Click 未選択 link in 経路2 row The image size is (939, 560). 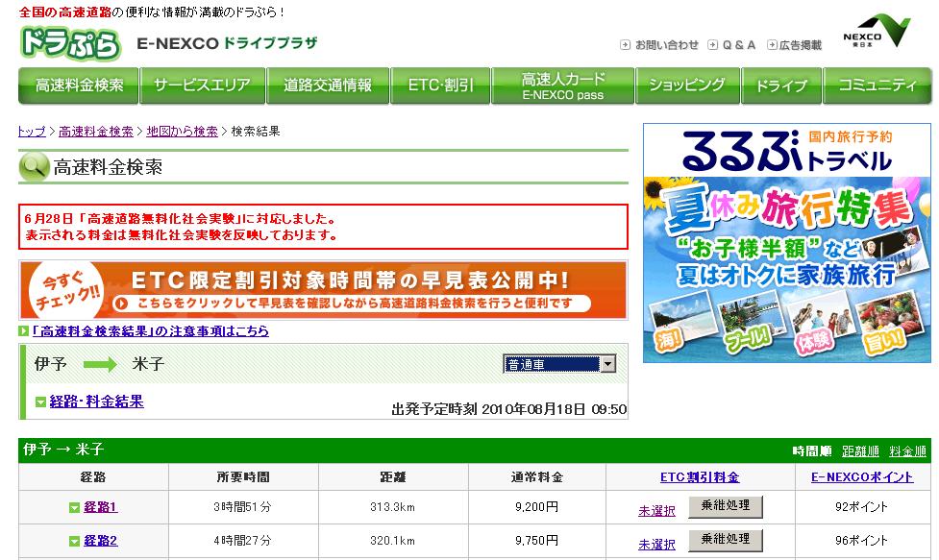tap(657, 545)
